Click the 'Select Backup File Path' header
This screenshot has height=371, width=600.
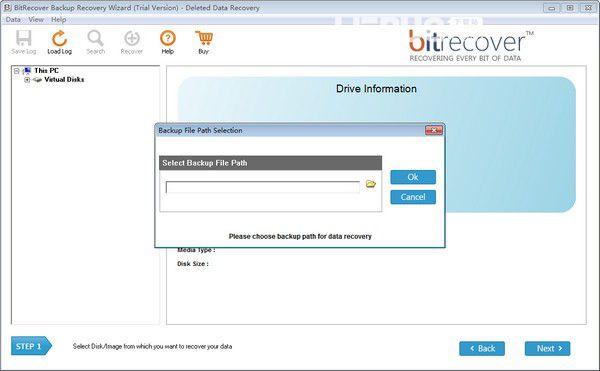click(271, 163)
